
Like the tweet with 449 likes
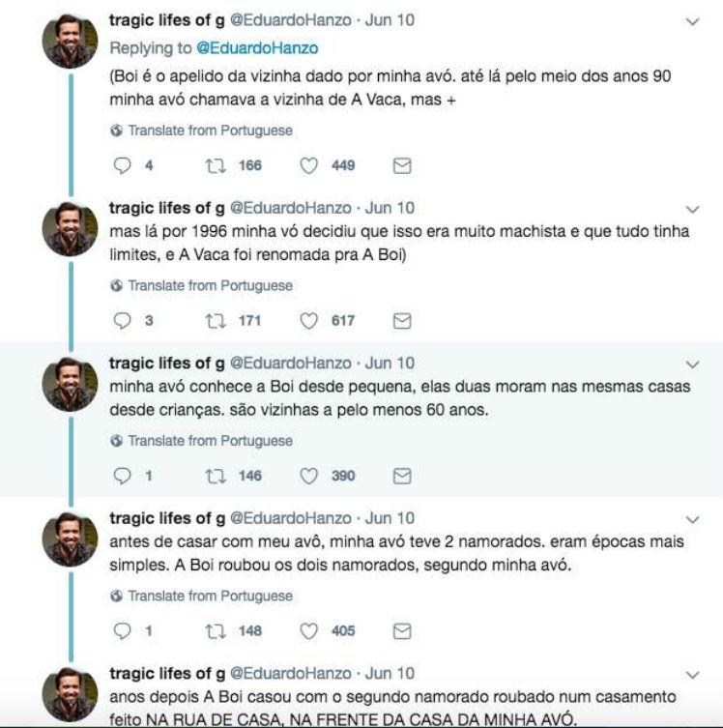309,165
